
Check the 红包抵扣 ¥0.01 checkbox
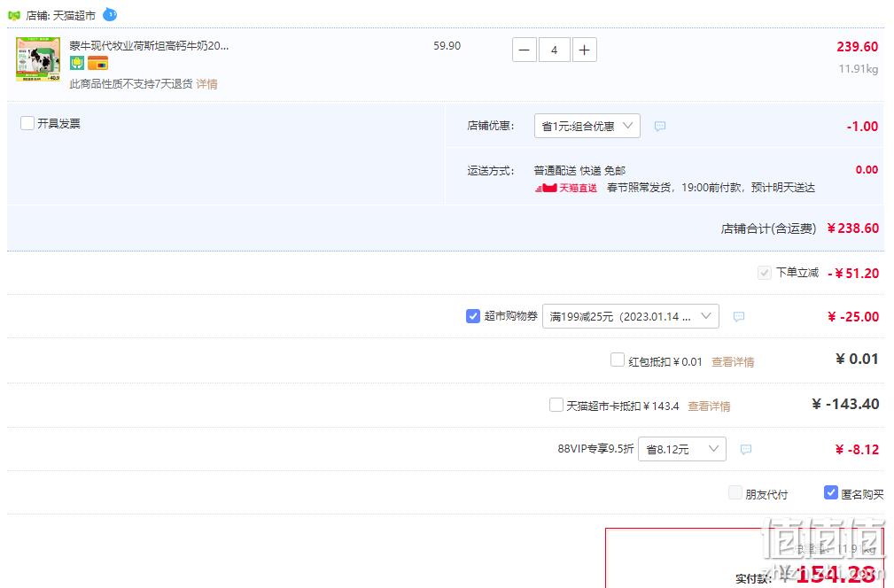(618, 360)
